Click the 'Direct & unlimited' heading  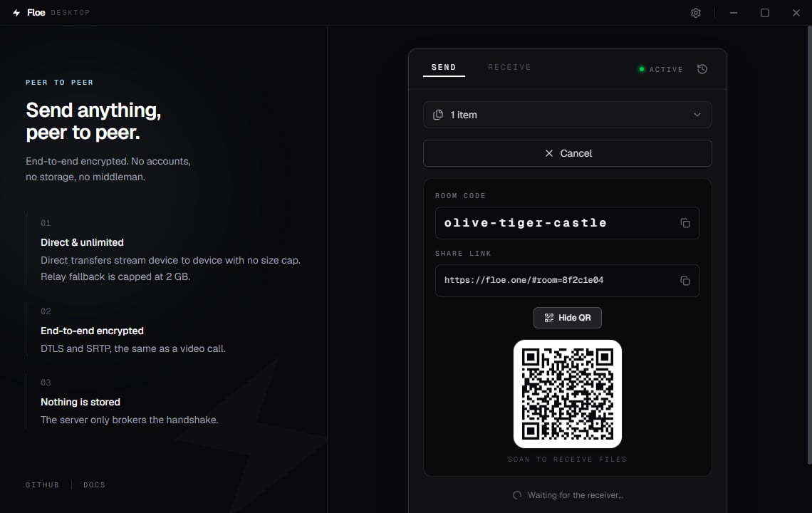pyautogui.click(x=83, y=242)
